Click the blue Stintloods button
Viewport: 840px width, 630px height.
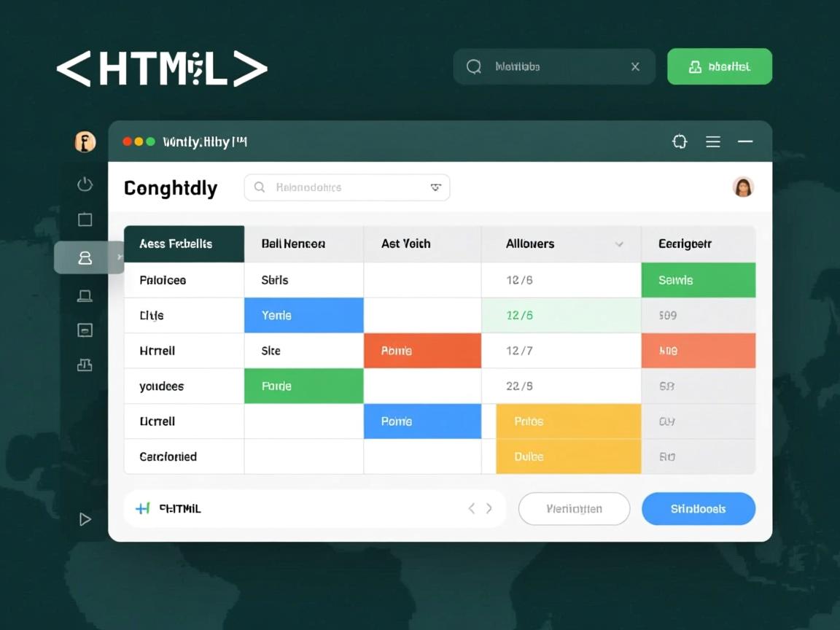(698, 509)
